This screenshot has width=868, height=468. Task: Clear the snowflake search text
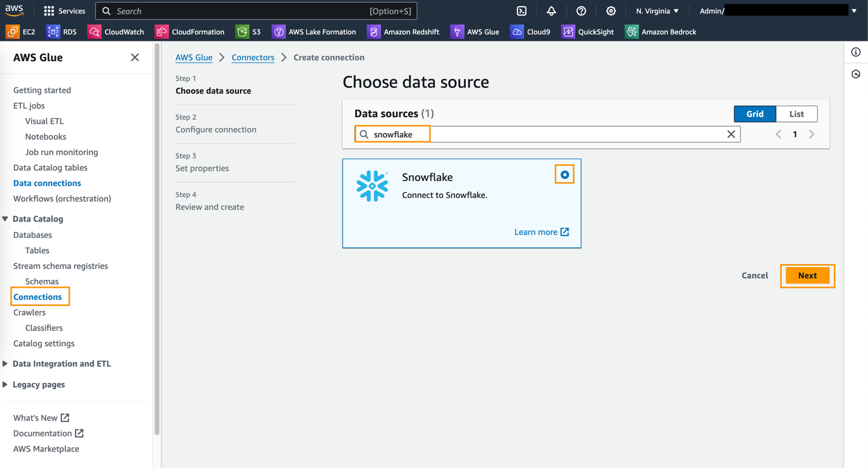(x=731, y=134)
